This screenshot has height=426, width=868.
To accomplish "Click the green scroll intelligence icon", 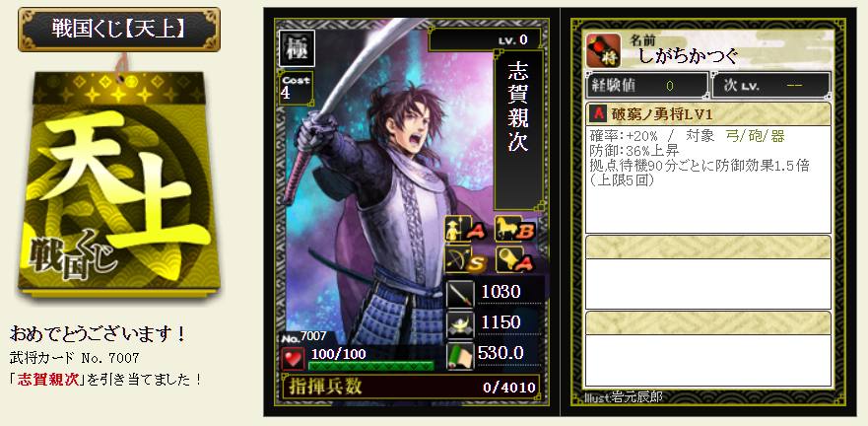I will tap(460, 356).
